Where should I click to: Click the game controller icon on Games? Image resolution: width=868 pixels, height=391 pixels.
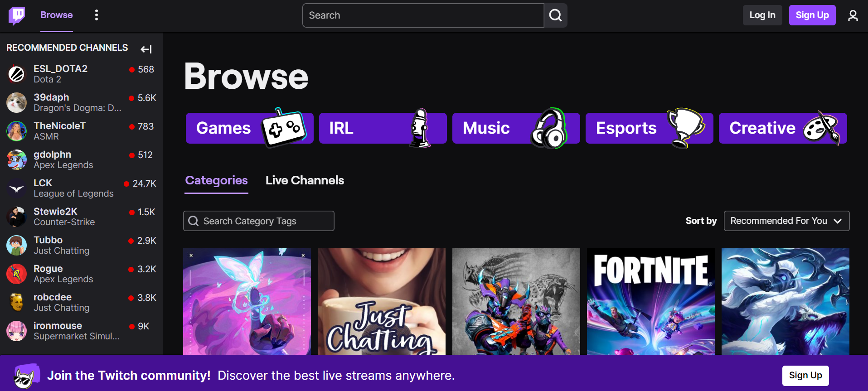pos(284,128)
